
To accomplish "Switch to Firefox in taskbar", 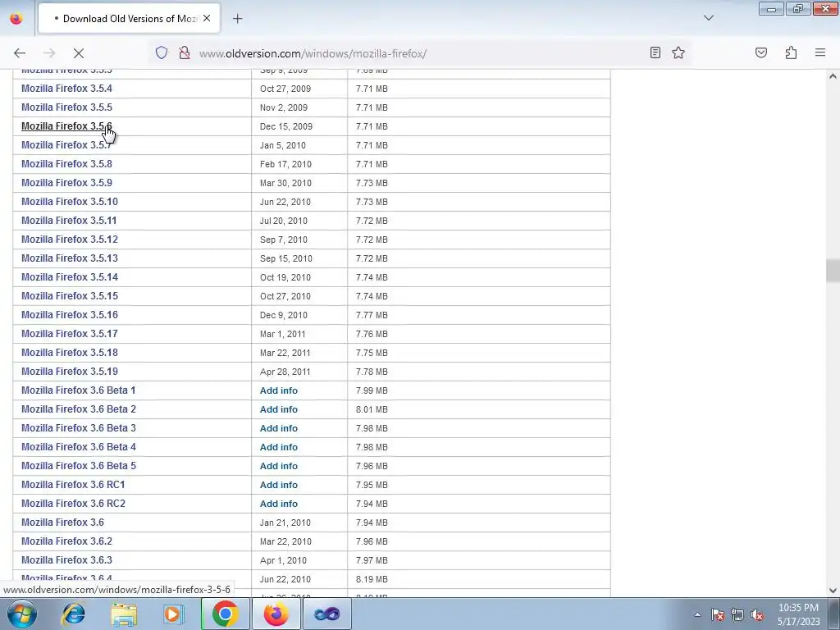I will (x=276, y=614).
